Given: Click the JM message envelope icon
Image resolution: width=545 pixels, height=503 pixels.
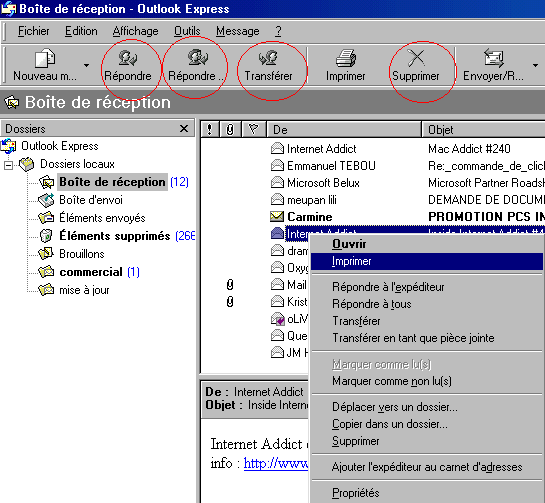Looking at the screenshot, I should (x=277, y=353).
